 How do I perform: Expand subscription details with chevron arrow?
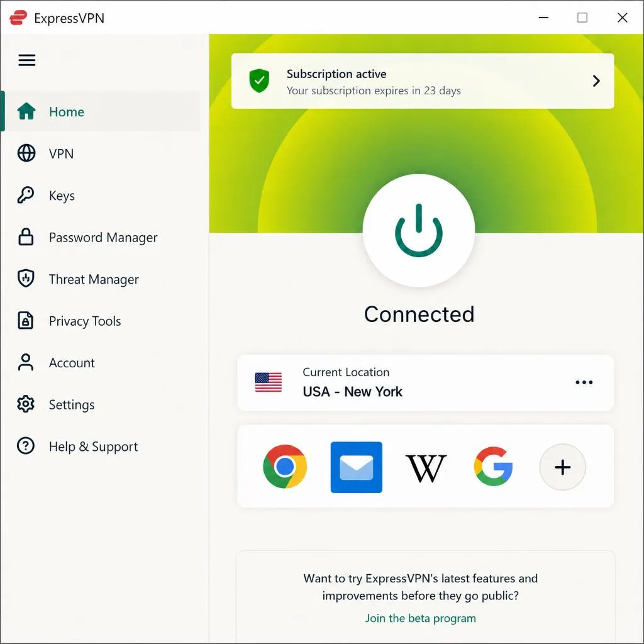pyautogui.click(x=596, y=81)
